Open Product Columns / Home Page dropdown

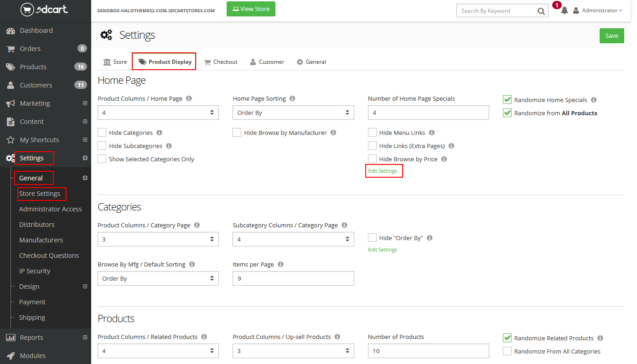click(158, 113)
